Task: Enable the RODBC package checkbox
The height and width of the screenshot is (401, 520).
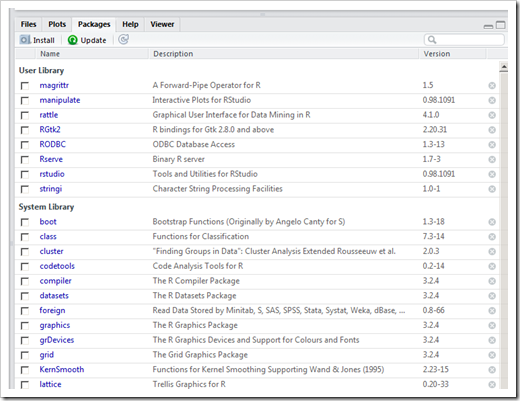Action: [25, 145]
